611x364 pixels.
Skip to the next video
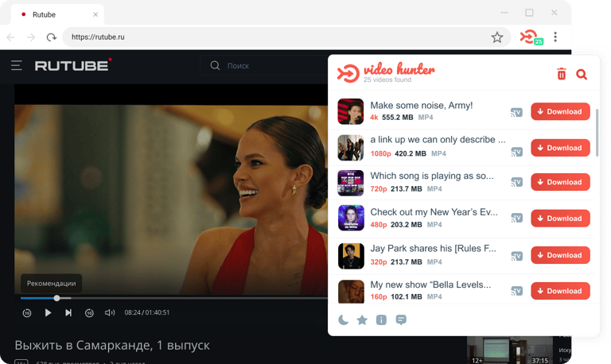point(68,312)
